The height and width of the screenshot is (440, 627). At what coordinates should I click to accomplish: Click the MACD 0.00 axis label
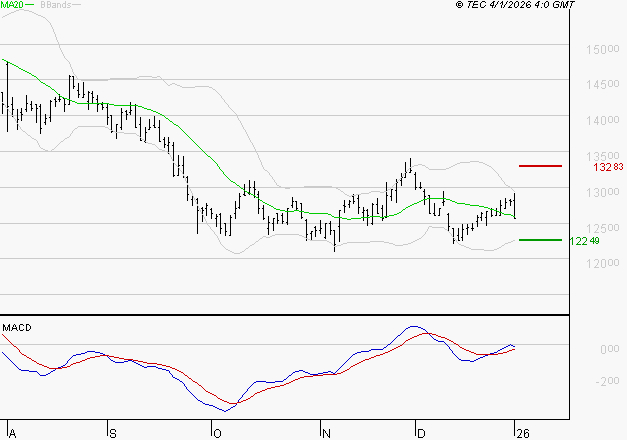point(610,349)
